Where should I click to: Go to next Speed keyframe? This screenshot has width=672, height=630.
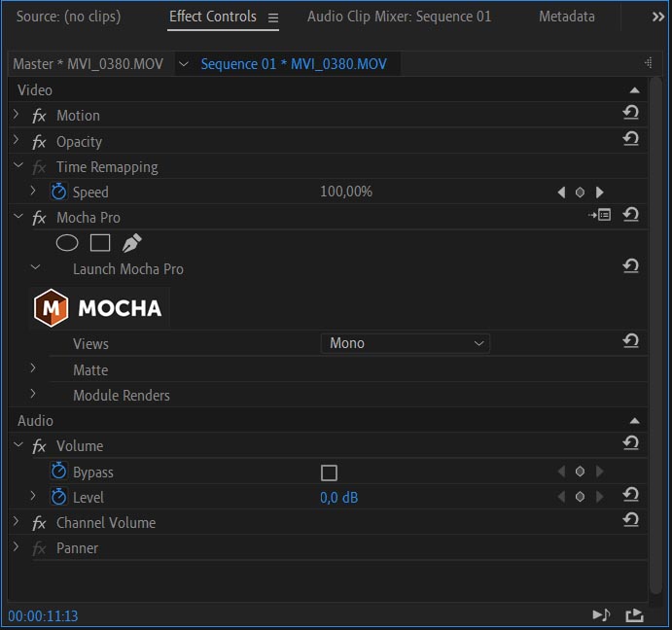click(x=600, y=192)
